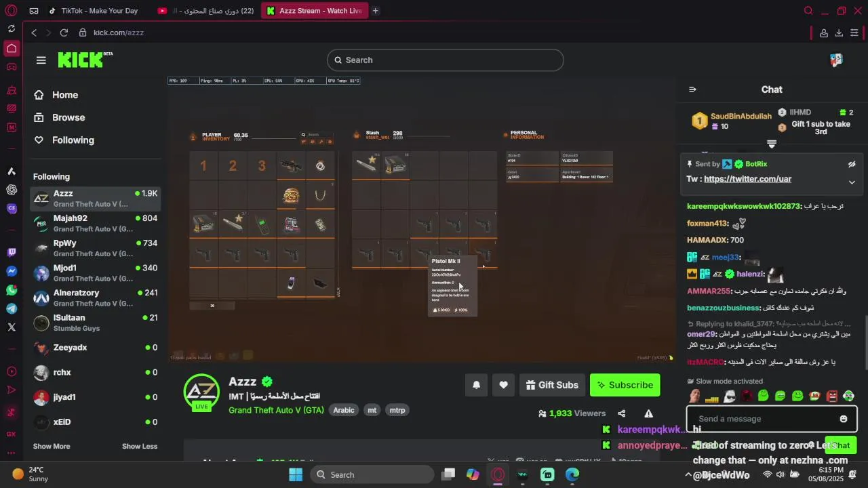This screenshot has width=868, height=488.
Task: Open the twitter.com/uar link in chat
Action: click(747, 179)
